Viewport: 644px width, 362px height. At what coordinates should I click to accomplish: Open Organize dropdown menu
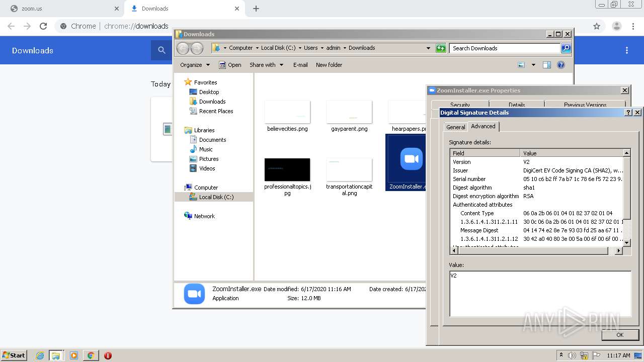[195, 65]
